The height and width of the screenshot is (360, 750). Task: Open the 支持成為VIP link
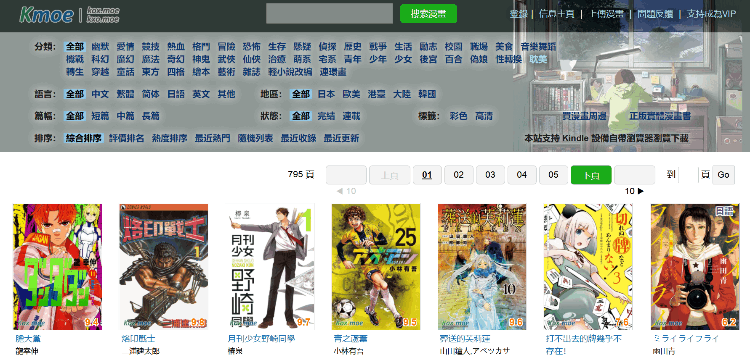[711, 14]
